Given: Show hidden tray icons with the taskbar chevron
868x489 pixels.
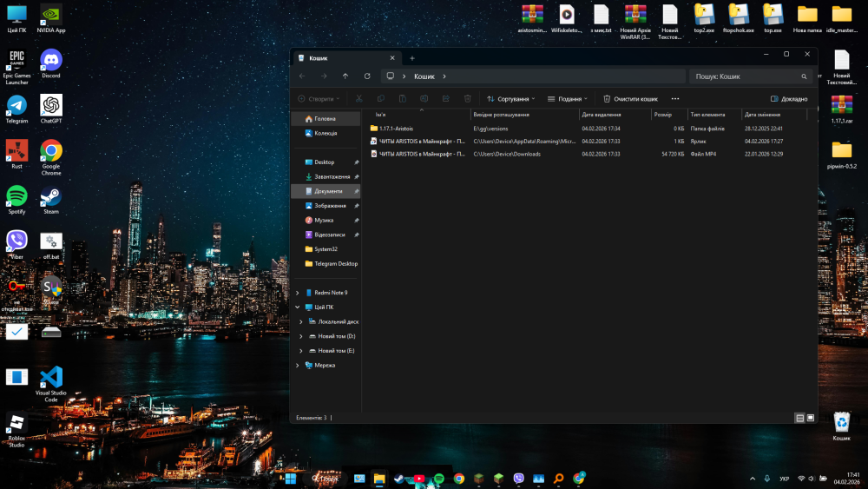Looking at the screenshot, I should click(x=753, y=479).
